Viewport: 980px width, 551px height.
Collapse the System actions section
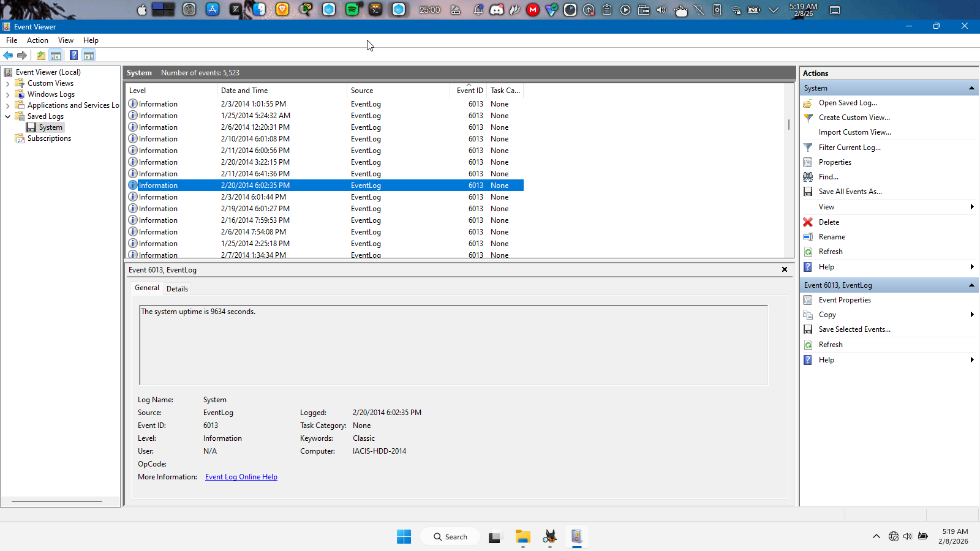(971, 88)
